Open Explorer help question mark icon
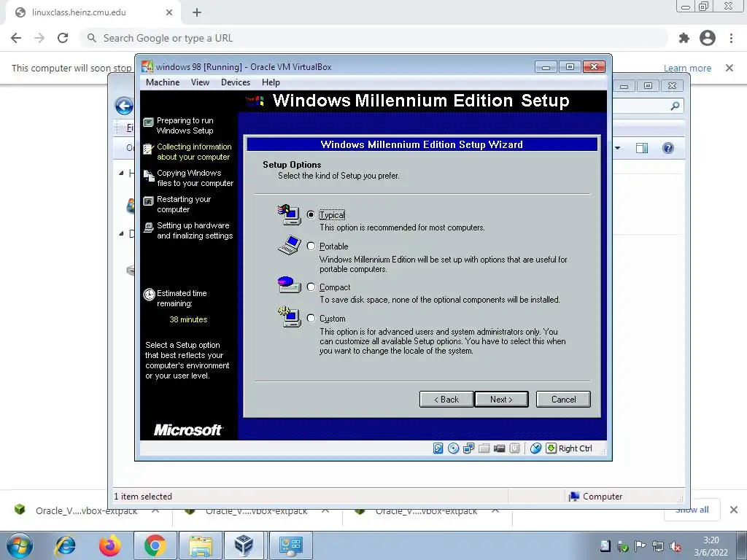747x560 pixels. point(668,148)
